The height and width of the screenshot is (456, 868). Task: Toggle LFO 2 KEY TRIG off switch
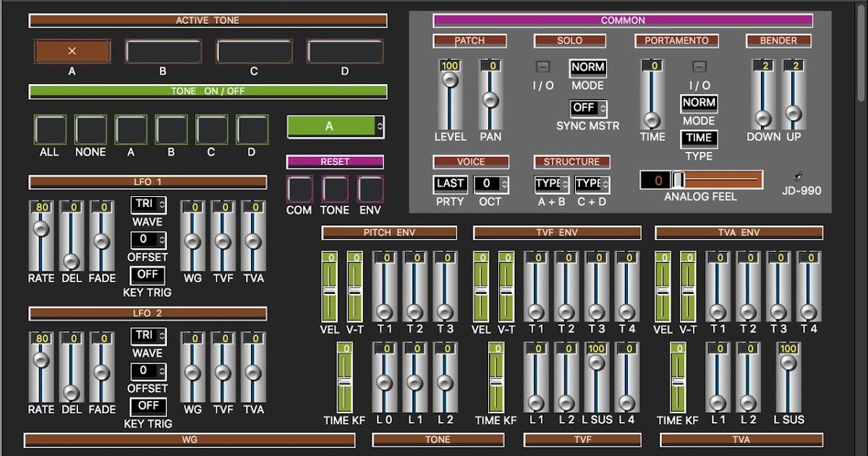147,407
